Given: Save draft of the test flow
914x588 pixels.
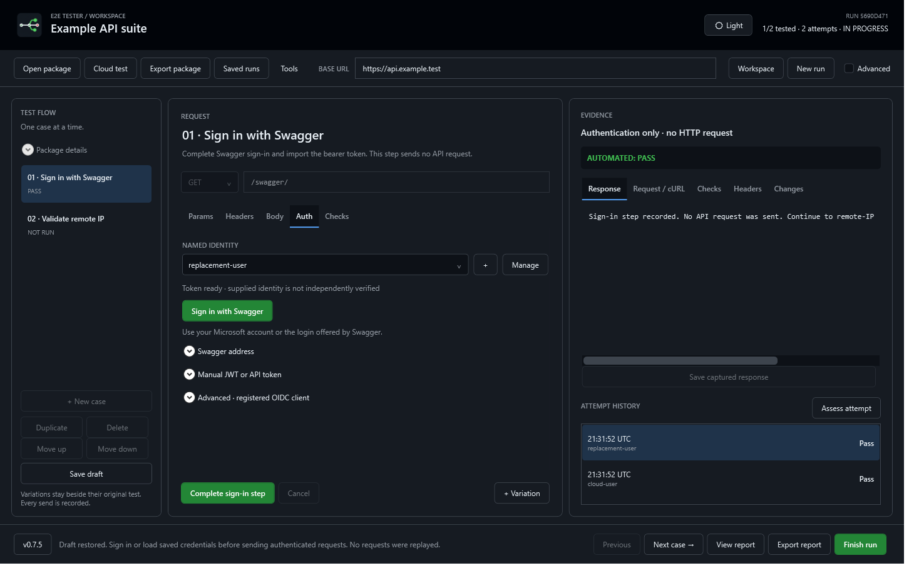Looking at the screenshot, I should click(x=86, y=474).
